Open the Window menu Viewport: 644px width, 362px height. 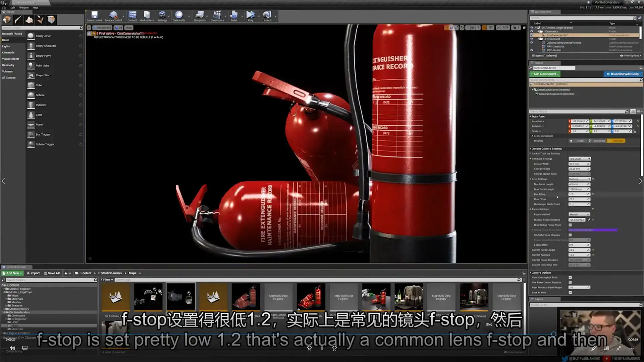23,7
